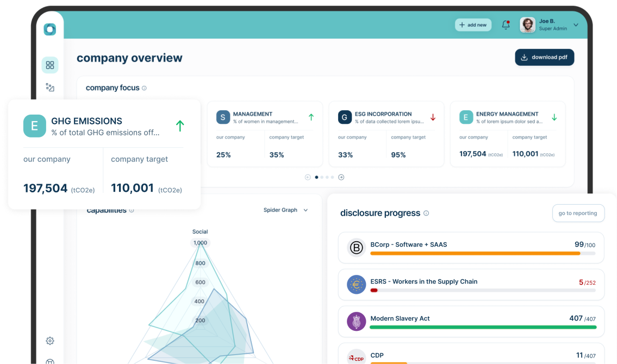Click 110,001 on the GHG Emissions card
617x364 pixels.
coord(132,189)
